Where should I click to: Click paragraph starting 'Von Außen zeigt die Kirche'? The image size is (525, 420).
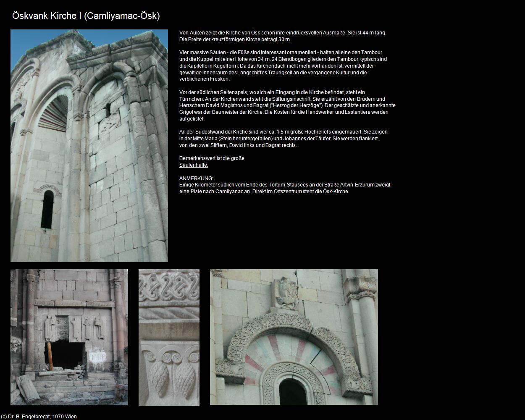coord(283,36)
